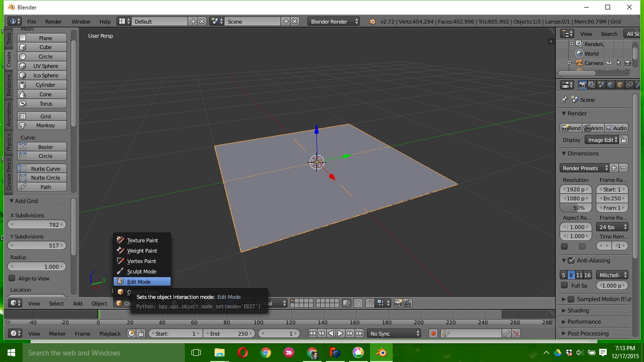The image size is (644, 362).
Task: Open Render Layers properties tab icon
Action: 592,85
